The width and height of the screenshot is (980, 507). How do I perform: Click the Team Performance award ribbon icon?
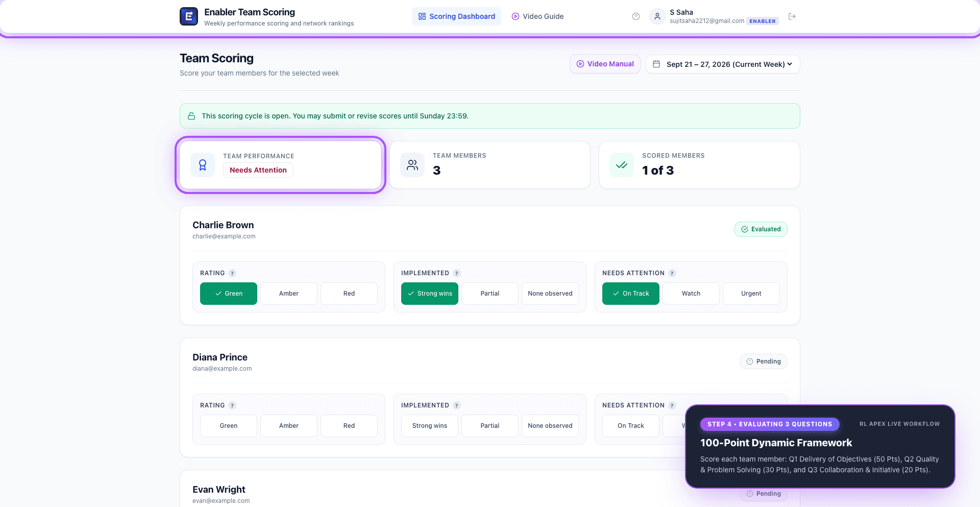[203, 165]
